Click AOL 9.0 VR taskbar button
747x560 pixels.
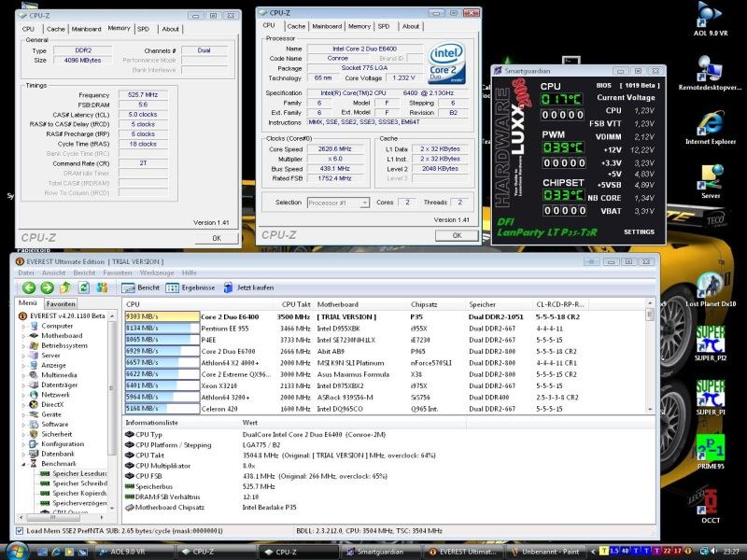point(135,552)
